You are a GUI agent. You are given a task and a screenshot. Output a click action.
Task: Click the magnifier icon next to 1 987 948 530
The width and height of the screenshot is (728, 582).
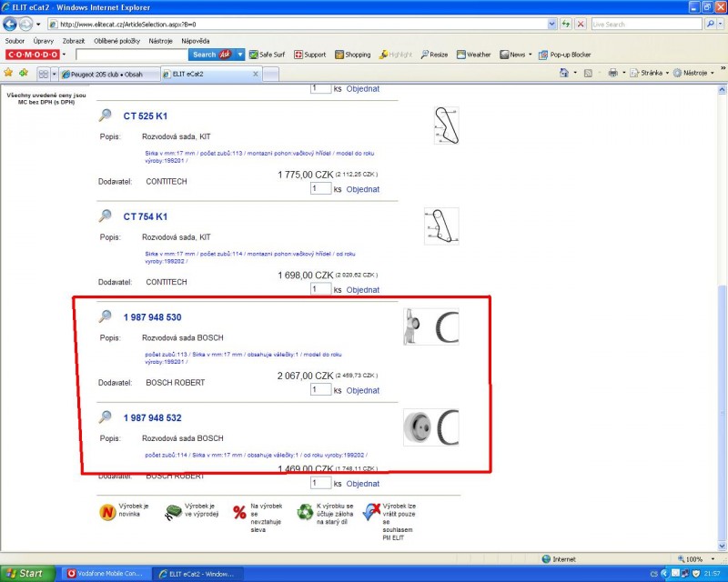106,316
